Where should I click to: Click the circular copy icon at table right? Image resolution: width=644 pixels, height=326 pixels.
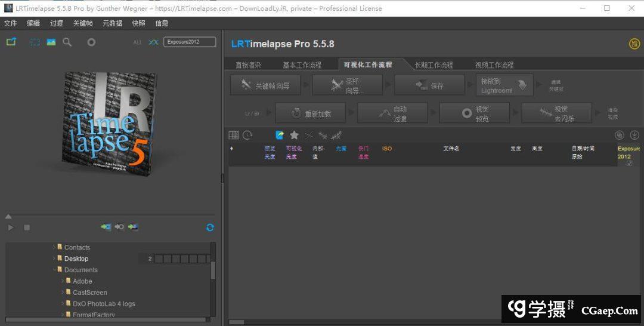pyautogui.click(x=620, y=135)
